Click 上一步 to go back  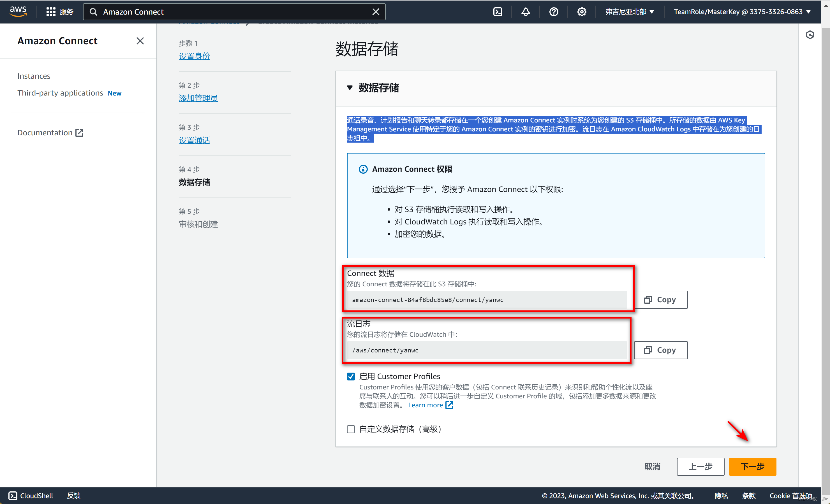[x=700, y=467]
